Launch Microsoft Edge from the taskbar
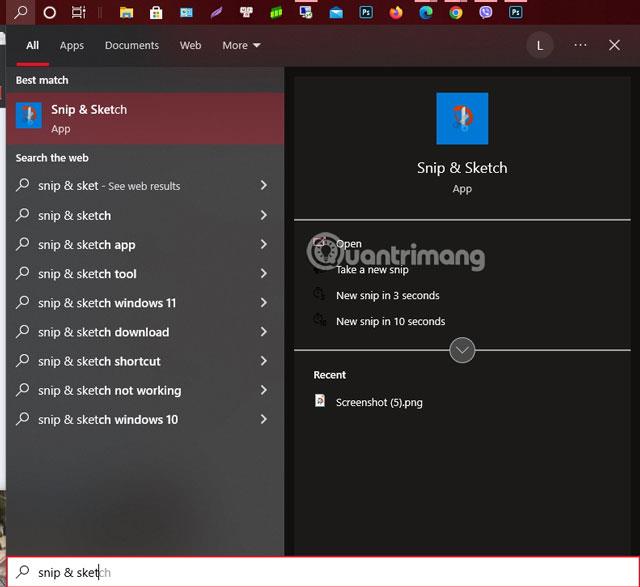 coord(426,13)
